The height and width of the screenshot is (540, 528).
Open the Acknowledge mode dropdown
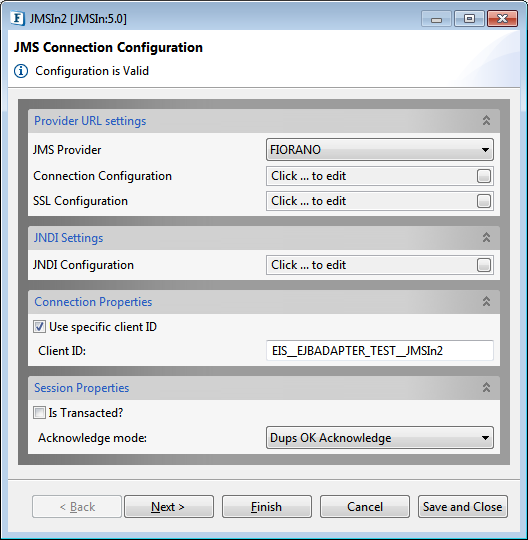[380, 438]
